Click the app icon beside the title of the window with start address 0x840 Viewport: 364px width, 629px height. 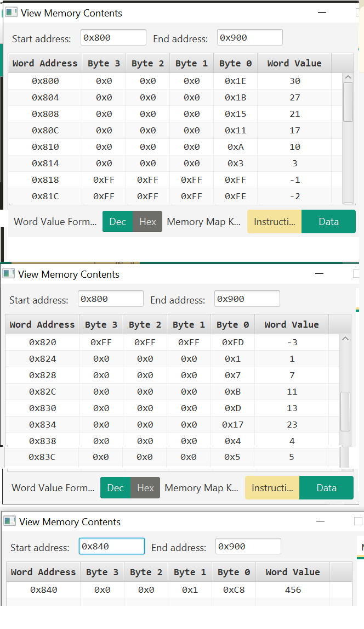[10, 521]
